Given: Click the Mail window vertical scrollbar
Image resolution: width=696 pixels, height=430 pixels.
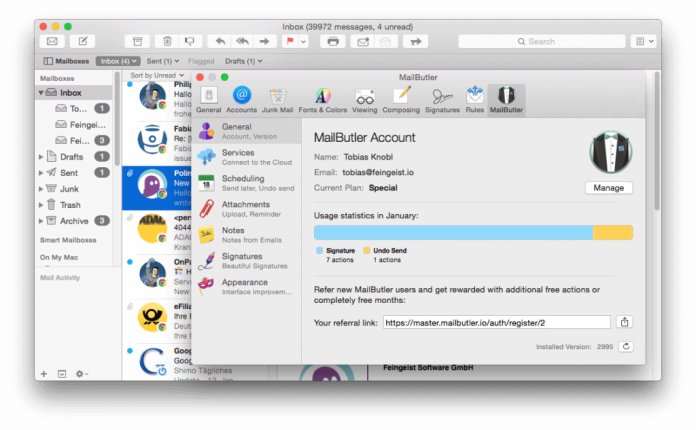Looking at the screenshot, I should (657, 142).
